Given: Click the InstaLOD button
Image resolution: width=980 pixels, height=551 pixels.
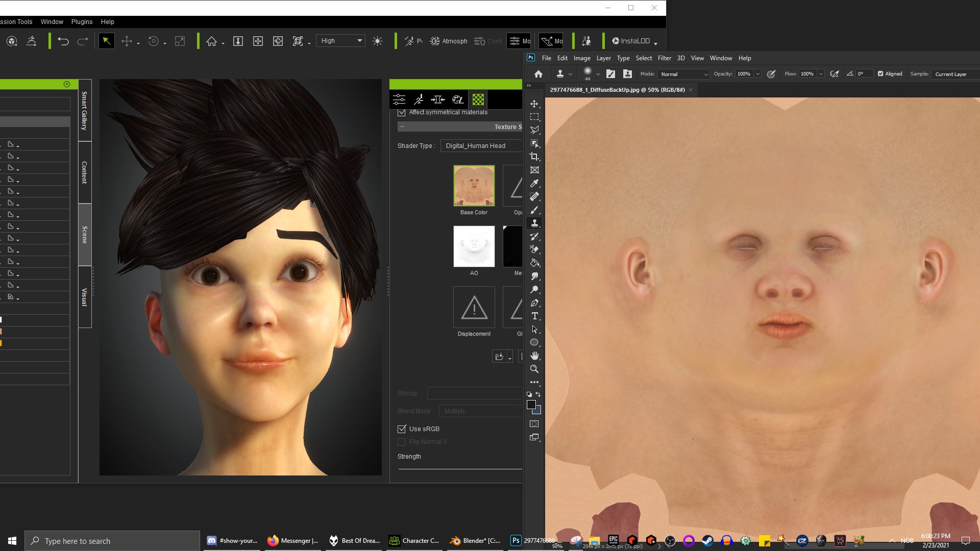Looking at the screenshot, I should point(634,41).
